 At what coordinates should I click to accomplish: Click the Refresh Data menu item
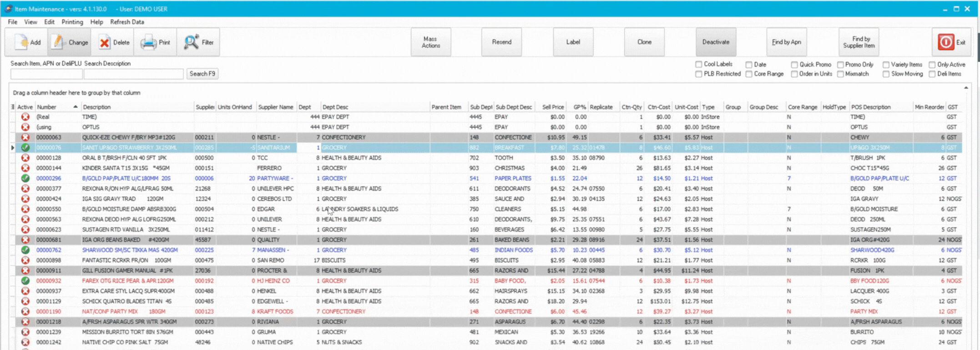pyautogui.click(x=127, y=22)
